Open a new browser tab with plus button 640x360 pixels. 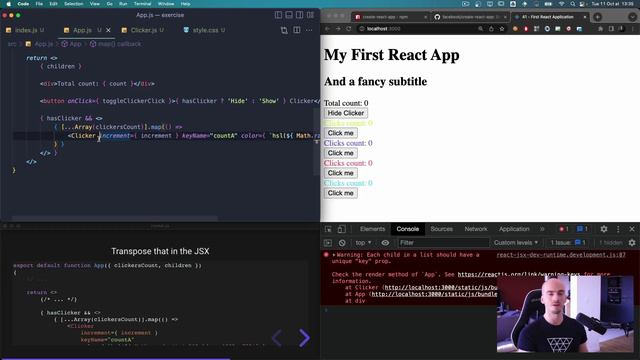click(x=598, y=17)
